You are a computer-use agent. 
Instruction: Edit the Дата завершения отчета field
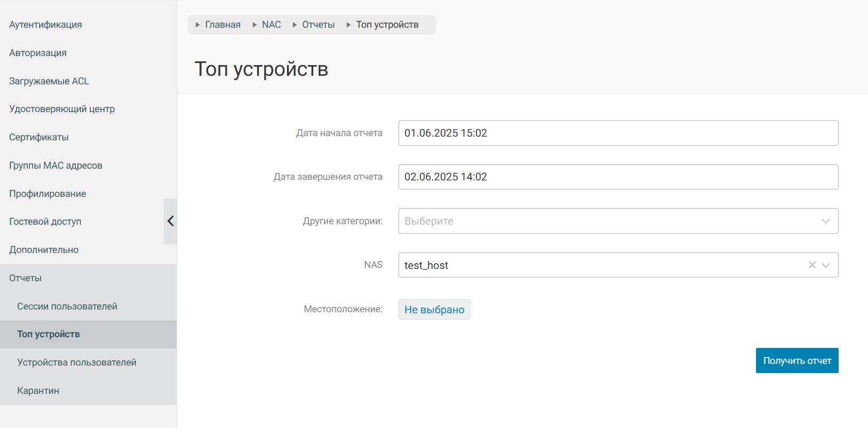618,177
